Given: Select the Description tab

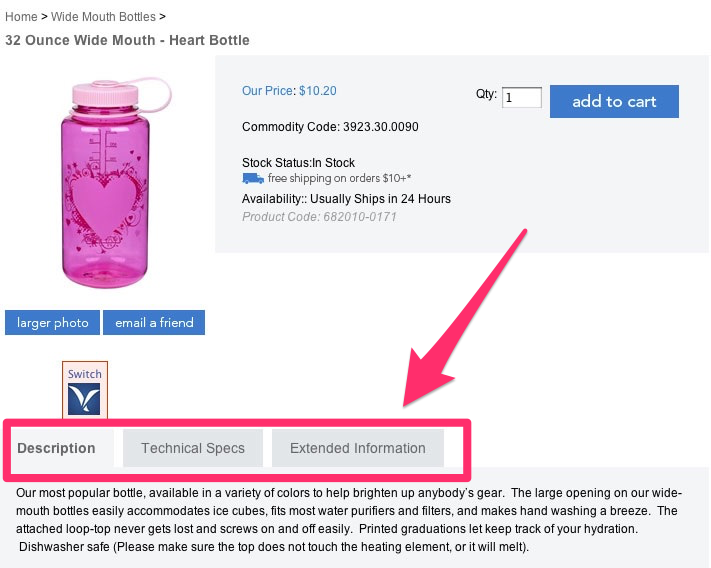Looking at the screenshot, I should tap(56, 448).
